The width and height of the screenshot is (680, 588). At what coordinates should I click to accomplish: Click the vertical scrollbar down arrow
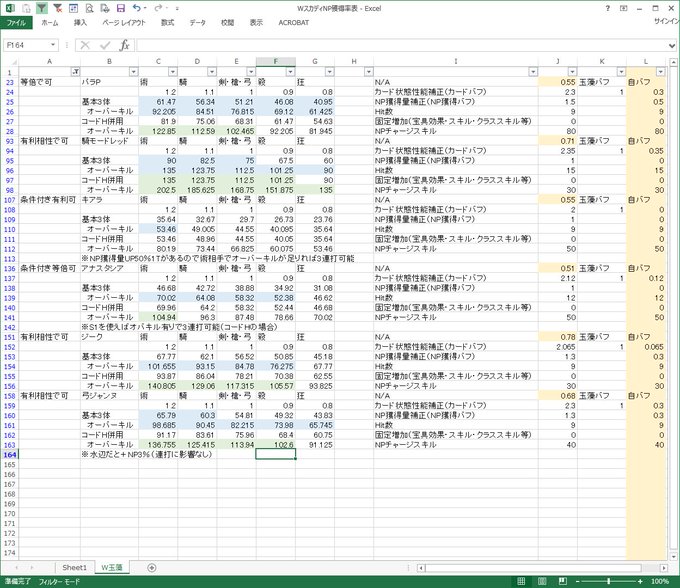673,557
